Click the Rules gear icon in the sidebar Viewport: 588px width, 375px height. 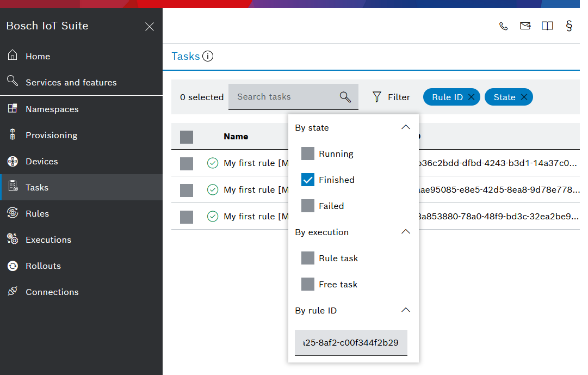coord(13,213)
